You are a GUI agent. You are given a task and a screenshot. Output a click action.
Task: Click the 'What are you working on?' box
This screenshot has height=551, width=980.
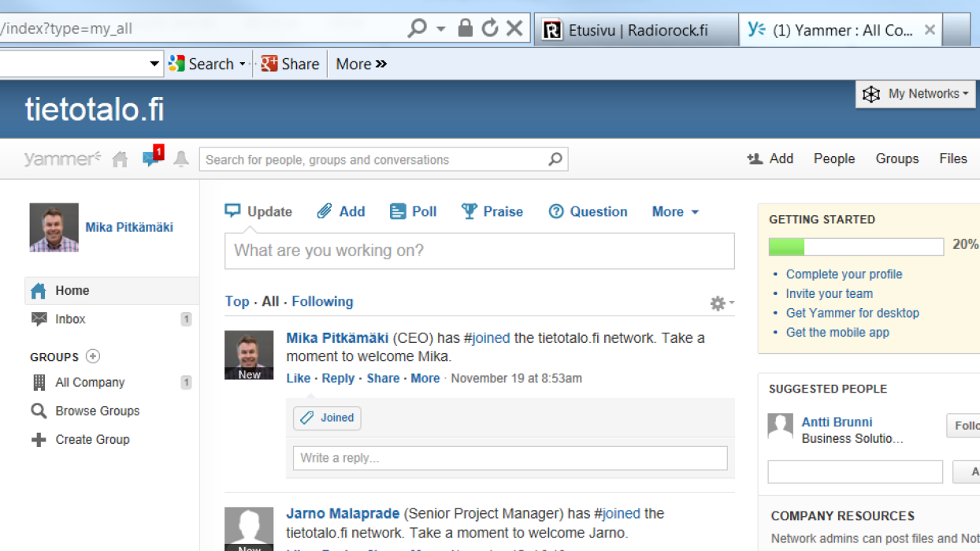tap(480, 251)
